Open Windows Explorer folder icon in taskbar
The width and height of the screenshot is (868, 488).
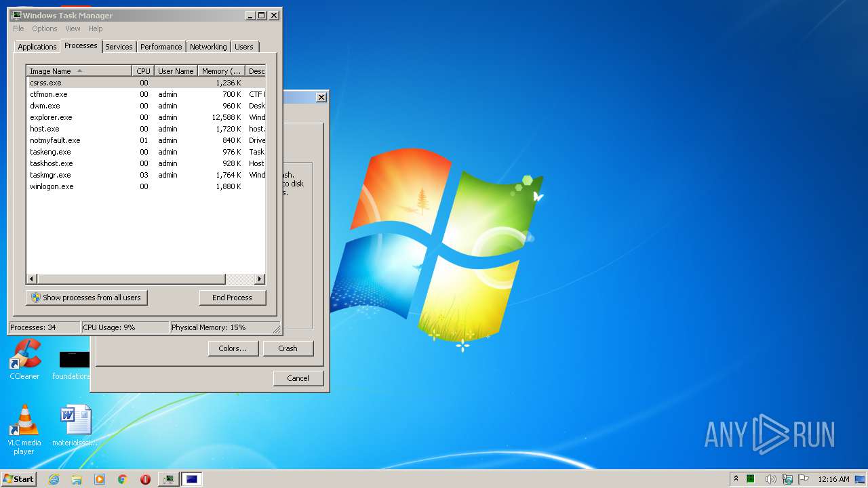77,479
